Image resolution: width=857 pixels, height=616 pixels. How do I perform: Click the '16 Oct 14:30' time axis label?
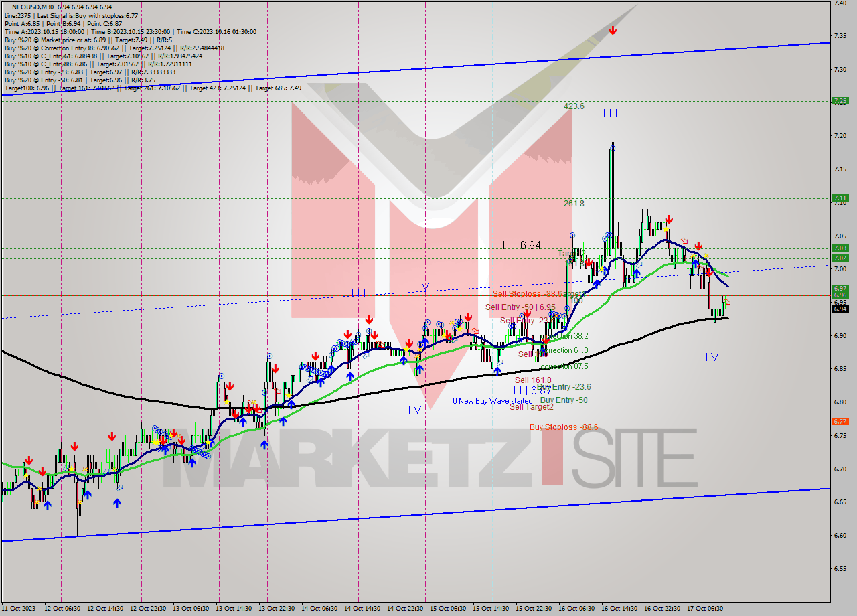tap(621, 609)
